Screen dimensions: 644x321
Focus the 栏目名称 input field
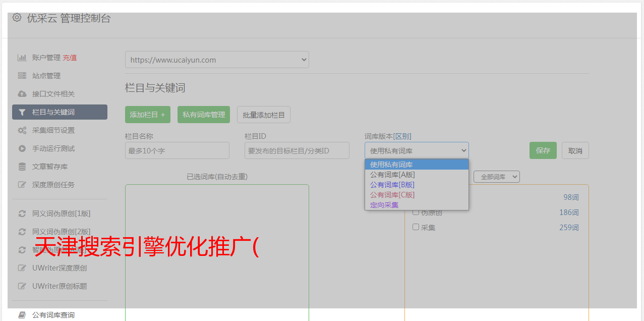tap(177, 150)
